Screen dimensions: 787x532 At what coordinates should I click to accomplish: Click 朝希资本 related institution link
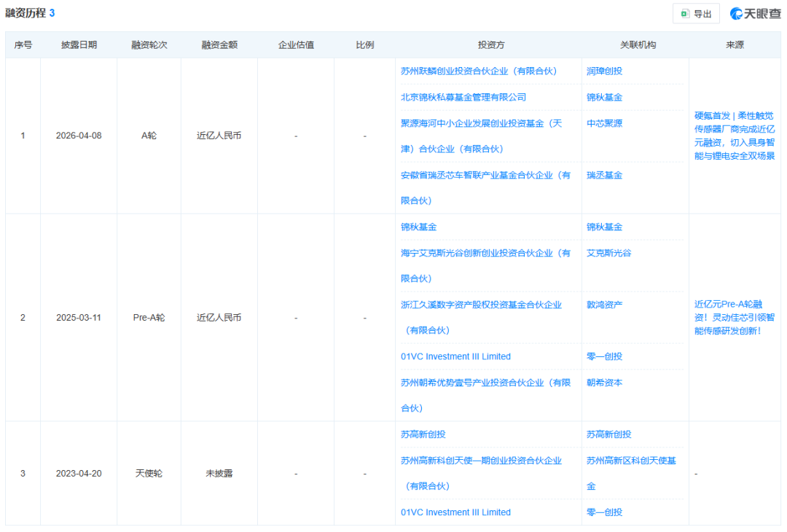click(x=604, y=383)
